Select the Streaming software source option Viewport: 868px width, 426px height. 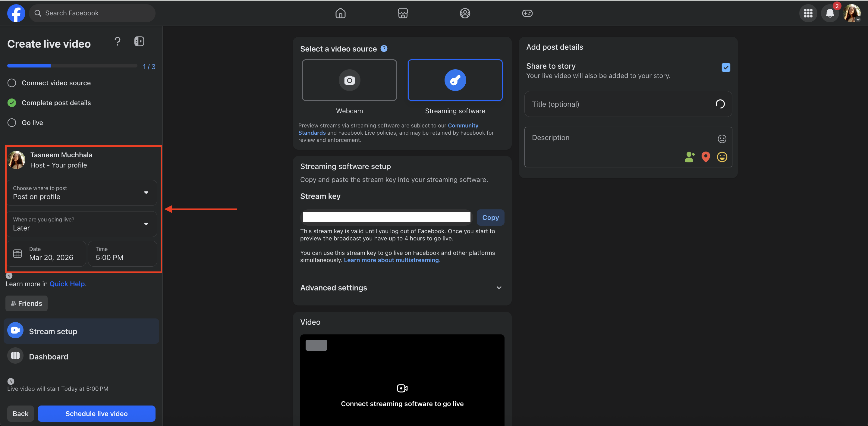click(x=455, y=80)
